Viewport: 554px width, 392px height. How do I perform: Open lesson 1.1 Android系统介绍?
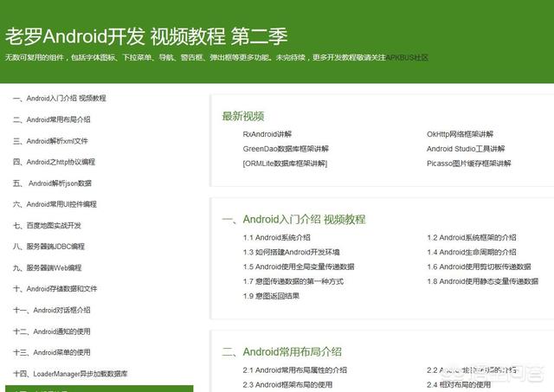[276, 238]
